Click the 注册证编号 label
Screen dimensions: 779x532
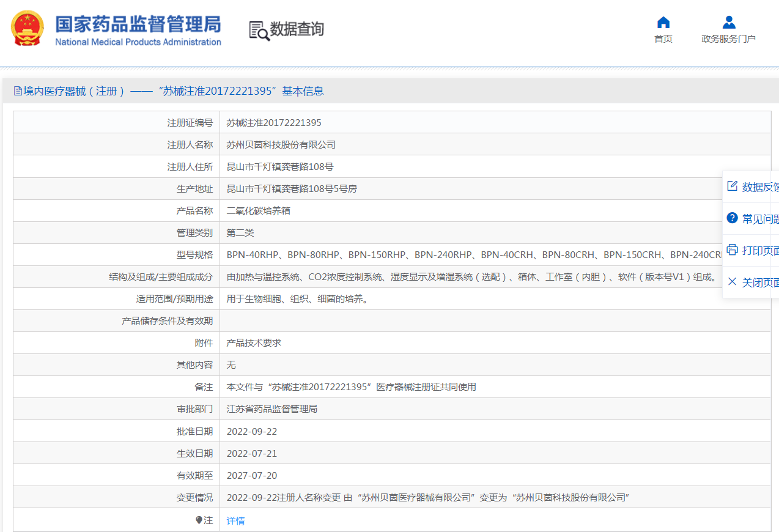coord(190,123)
